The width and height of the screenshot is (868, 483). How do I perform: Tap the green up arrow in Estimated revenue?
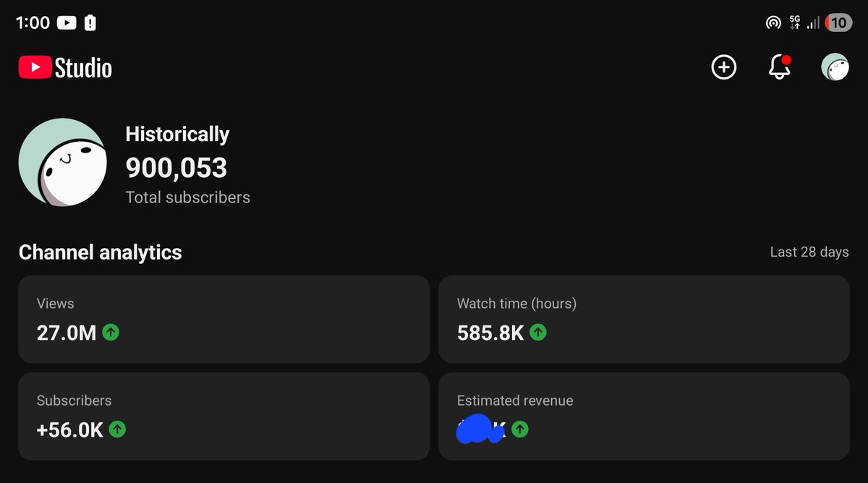pos(520,429)
